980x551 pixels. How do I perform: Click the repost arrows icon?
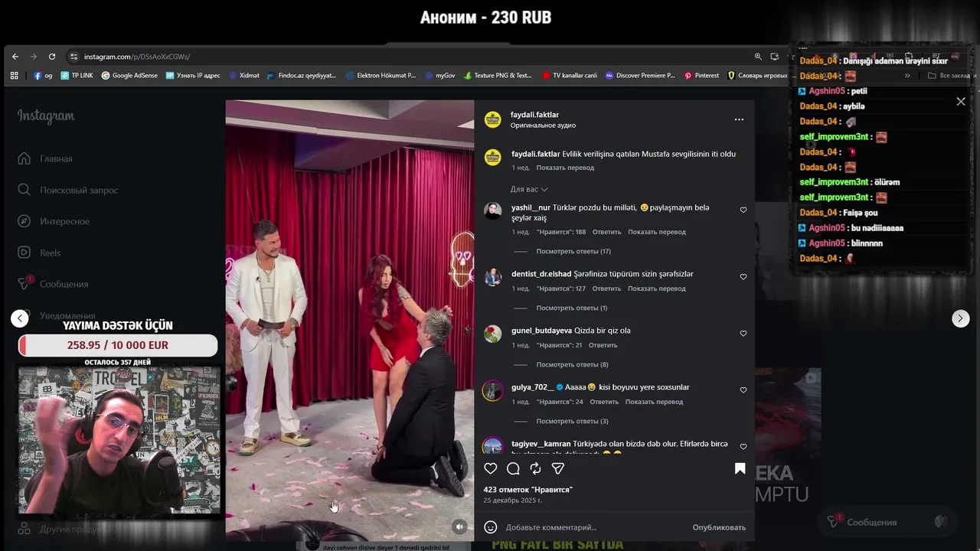tap(535, 468)
